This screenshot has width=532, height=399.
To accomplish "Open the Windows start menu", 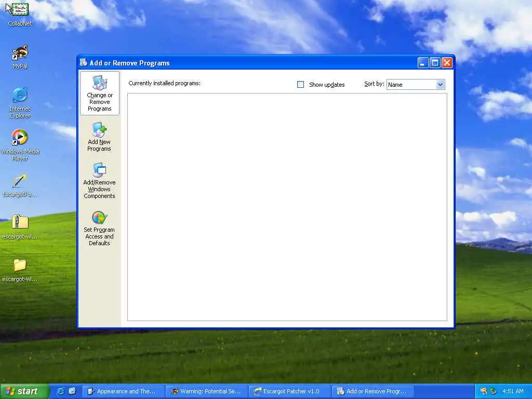I will (24, 391).
